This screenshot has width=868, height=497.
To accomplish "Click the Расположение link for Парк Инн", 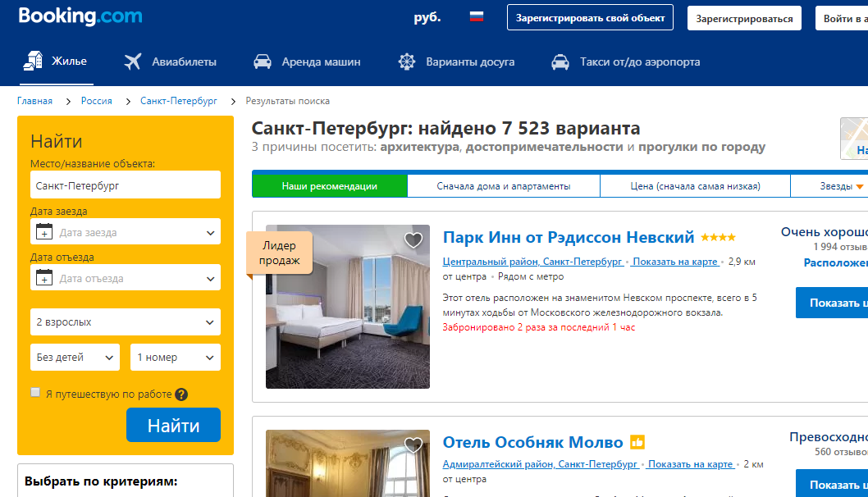I will [836, 263].
